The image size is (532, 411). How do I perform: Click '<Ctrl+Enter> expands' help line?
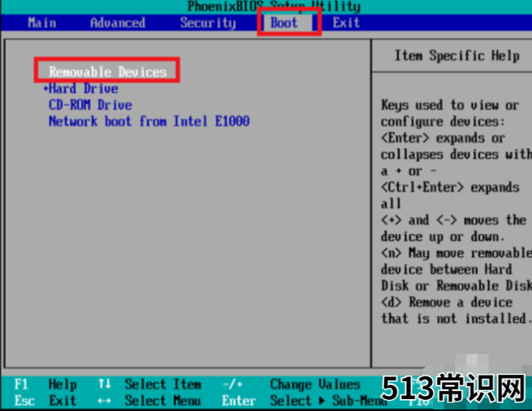click(450, 188)
